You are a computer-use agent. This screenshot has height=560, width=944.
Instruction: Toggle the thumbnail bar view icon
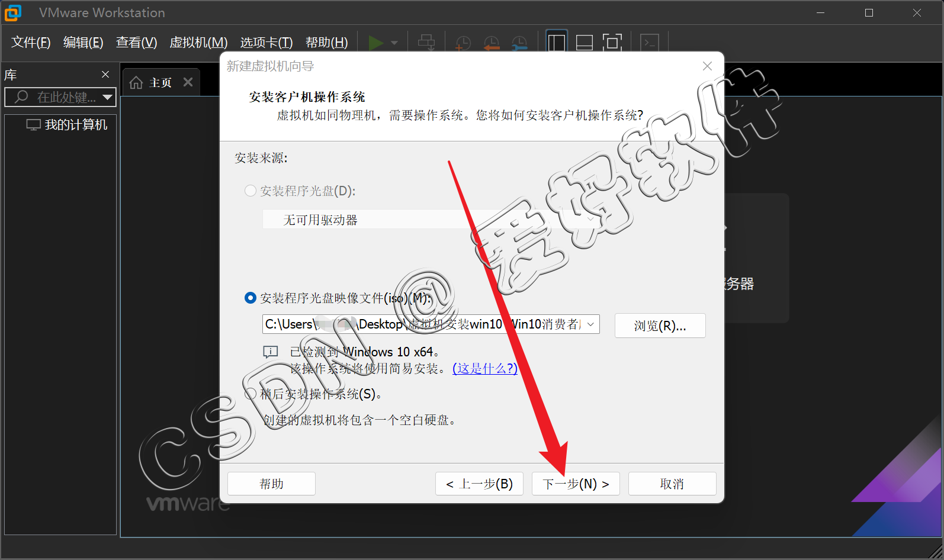click(585, 43)
